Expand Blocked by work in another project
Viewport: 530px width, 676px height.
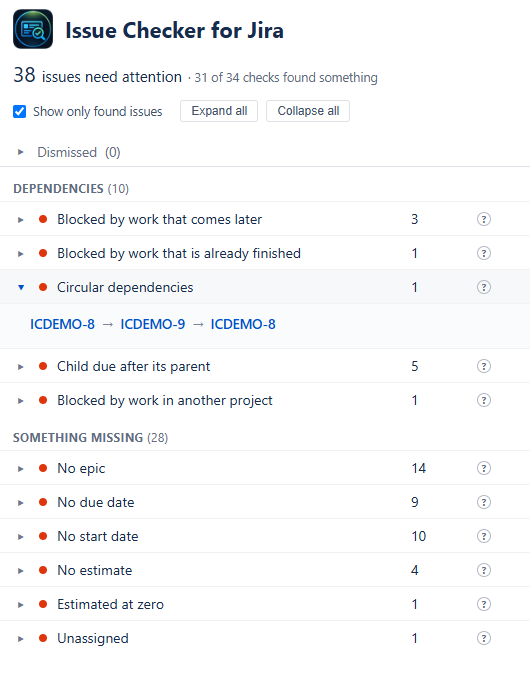(20, 401)
